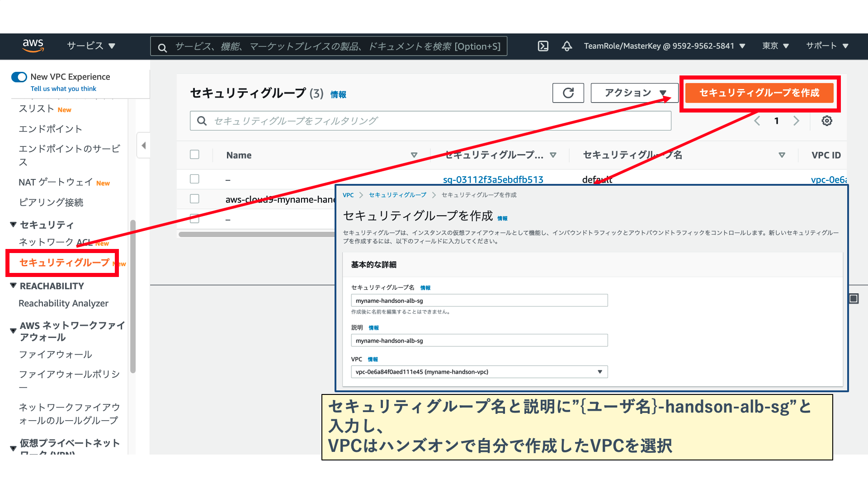Sort by Name column arrow

point(414,155)
